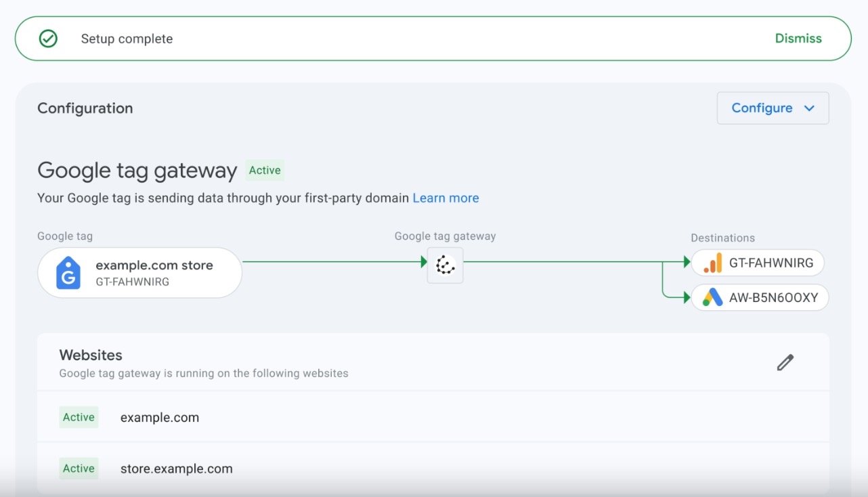The width and height of the screenshot is (868, 497).
Task: Open the Configure dropdown
Action: click(773, 108)
